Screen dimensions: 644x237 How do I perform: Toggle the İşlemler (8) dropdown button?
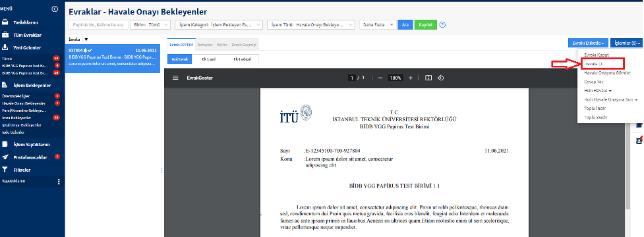click(x=627, y=43)
